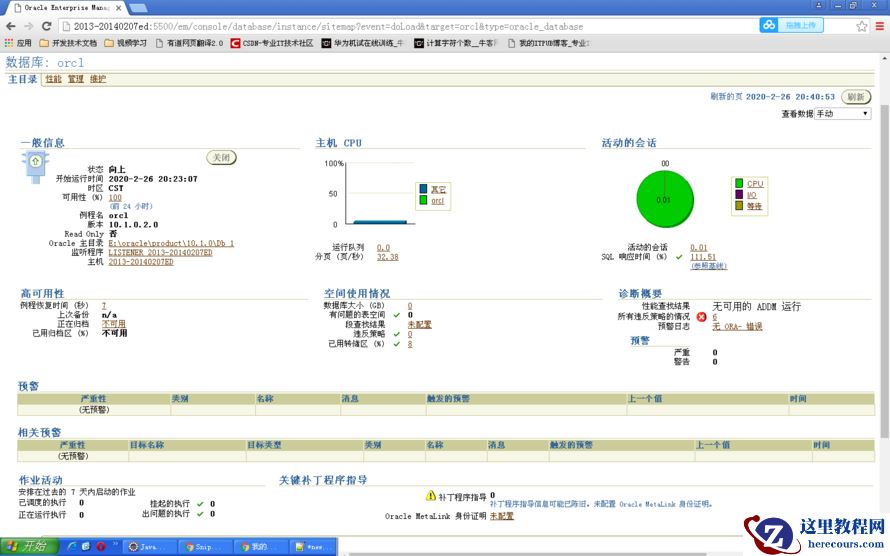Click the blue cloud upload extension button
The image size is (890, 556).
click(791, 26)
